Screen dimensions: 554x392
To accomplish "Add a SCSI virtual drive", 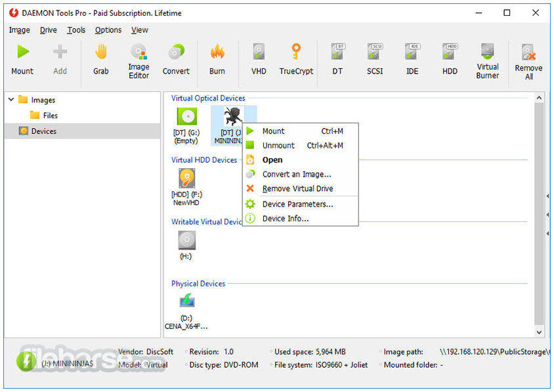I will pos(375,52).
